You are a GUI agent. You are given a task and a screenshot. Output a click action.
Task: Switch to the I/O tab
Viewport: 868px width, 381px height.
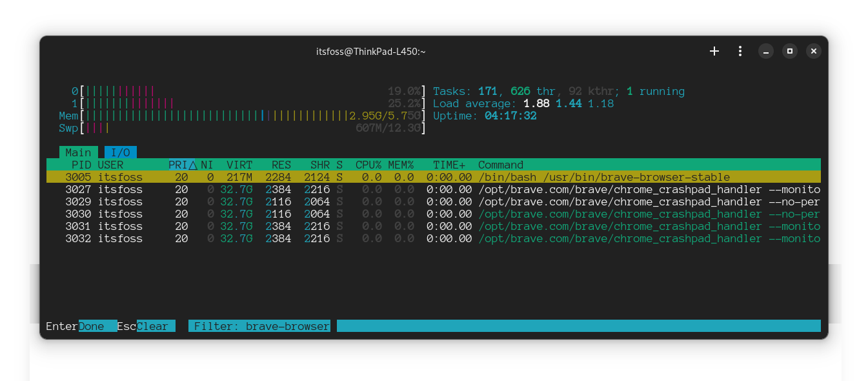(x=120, y=152)
